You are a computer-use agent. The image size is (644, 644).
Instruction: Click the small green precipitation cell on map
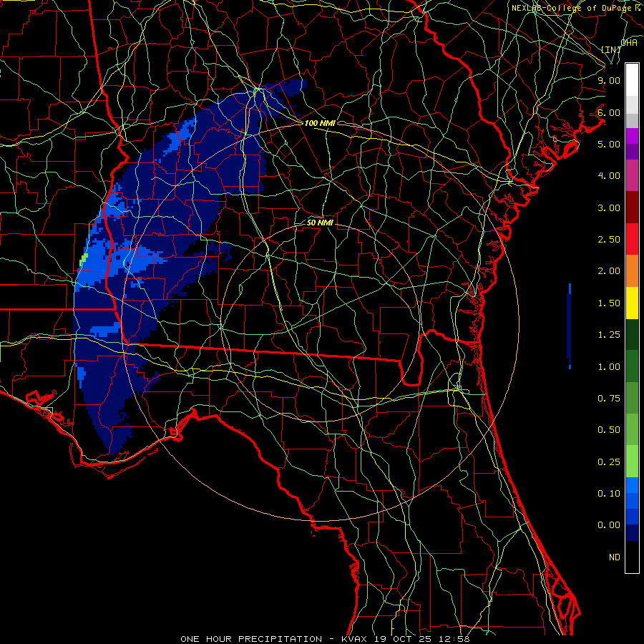(x=84, y=259)
